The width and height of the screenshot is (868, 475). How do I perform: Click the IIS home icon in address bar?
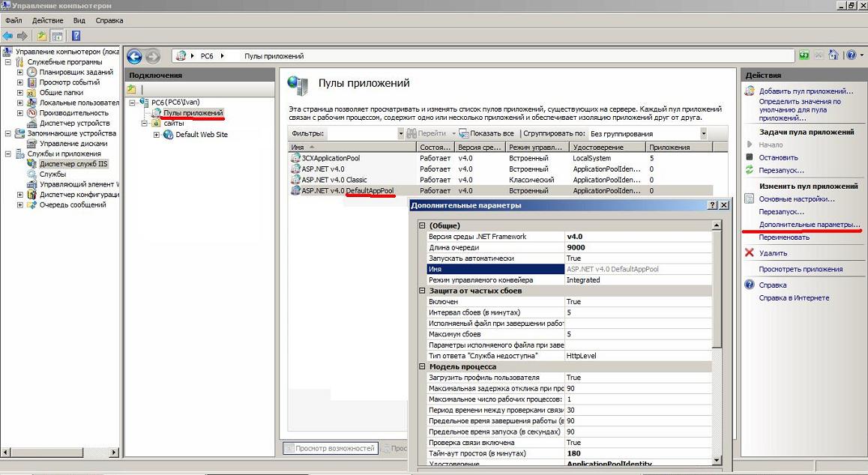(x=181, y=56)
